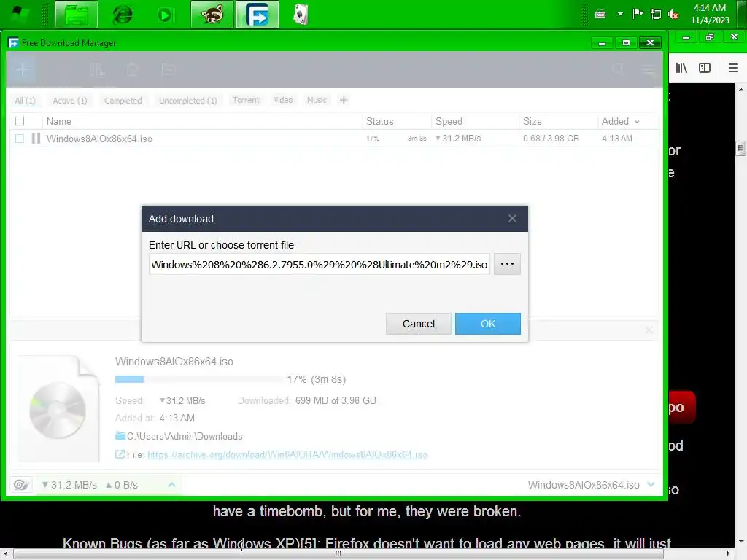The width and height of the screenshot is (747, 560).
Task: Click the on-screen keyboard tray icon
Action: point(600,15)
